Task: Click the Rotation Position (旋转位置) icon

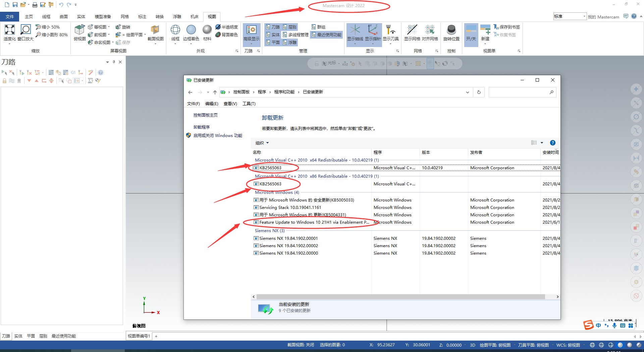Action: [x=451, y=30]
